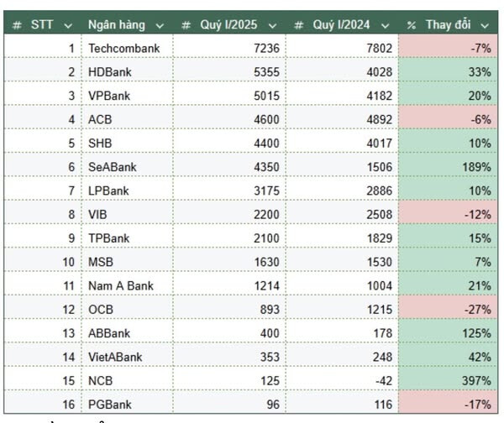504x423 pixels.
Task: Click the number type icon beside Quý I/2024
Action: point(299,24)
